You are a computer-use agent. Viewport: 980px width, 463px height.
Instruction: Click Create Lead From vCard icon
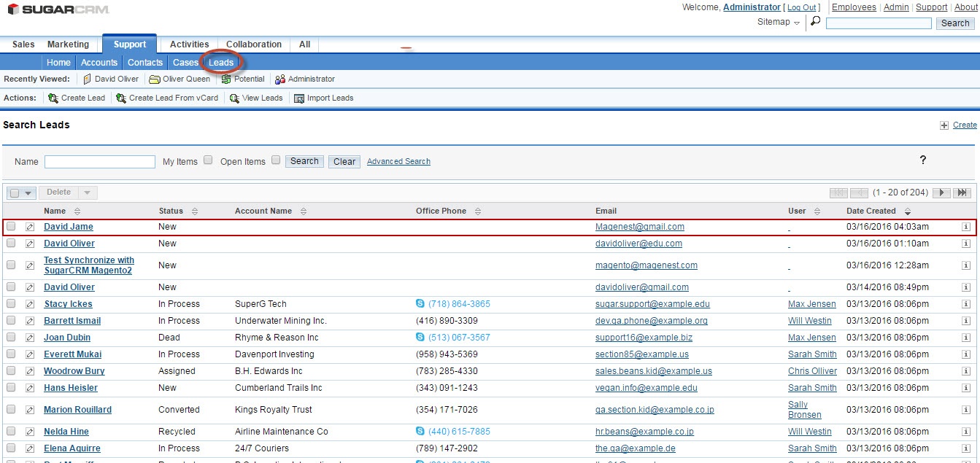tap(121, 98)
